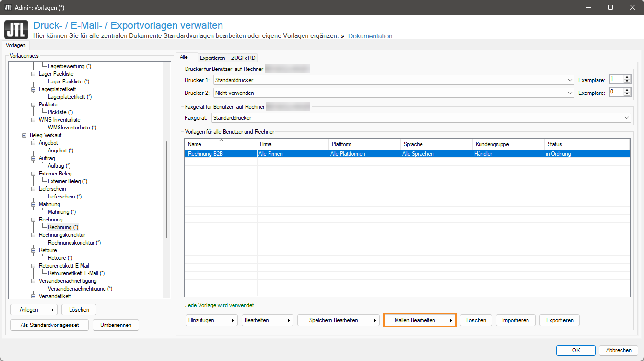Open the Drucker 2 dropdown
Image resolution: width=644 pixels, height=361 pixels.
[570, 93]
